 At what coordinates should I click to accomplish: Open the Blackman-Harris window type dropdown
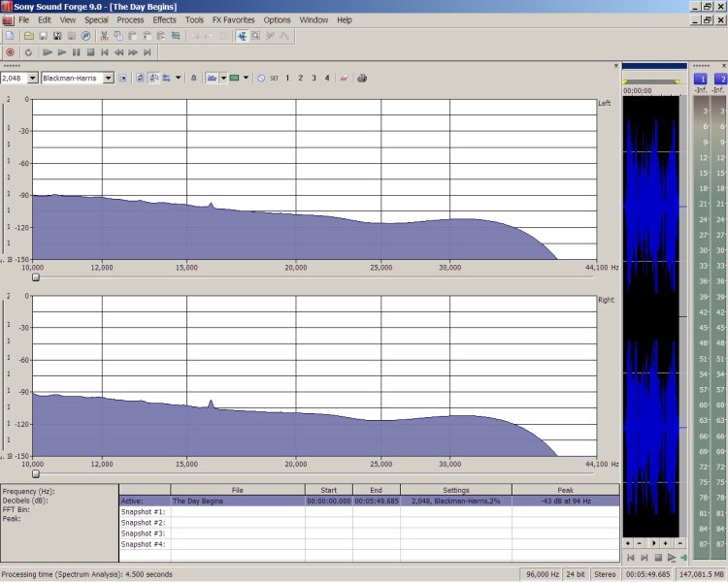pyautogui.click(x=109, y=78)
